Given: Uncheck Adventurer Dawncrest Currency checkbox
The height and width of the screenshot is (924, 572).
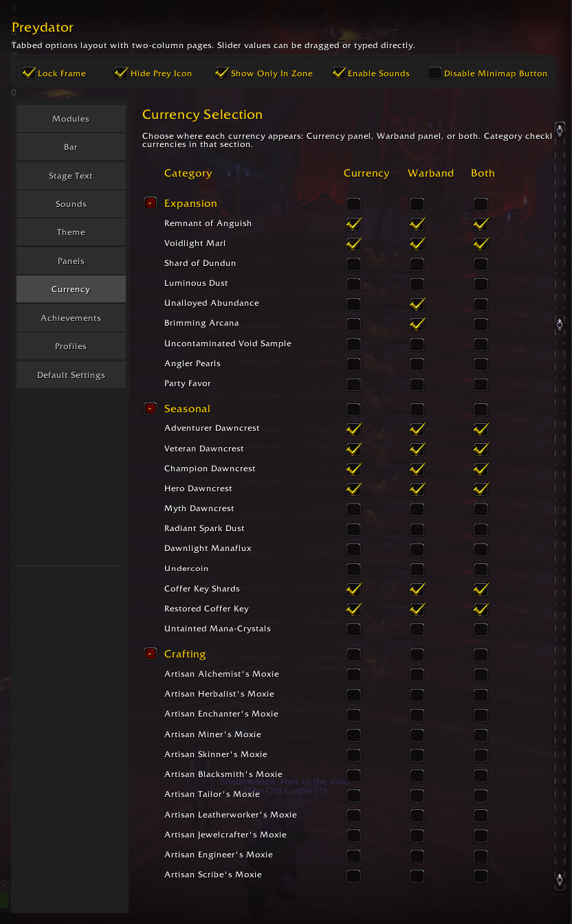Looking at the screenshot, I should pos(353,429).
